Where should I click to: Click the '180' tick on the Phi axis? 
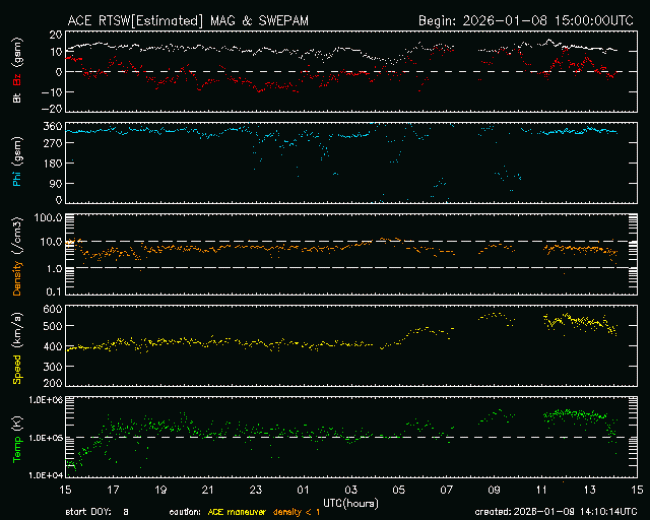point(53,163)
